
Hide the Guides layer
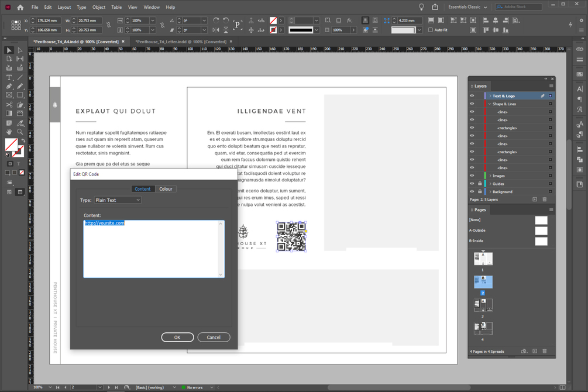[472, 184]
